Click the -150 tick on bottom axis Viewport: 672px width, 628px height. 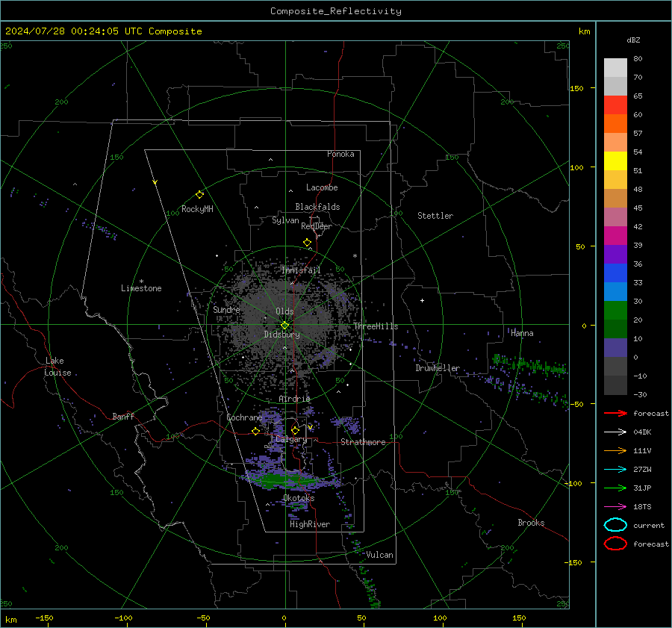tap(44, 618)
